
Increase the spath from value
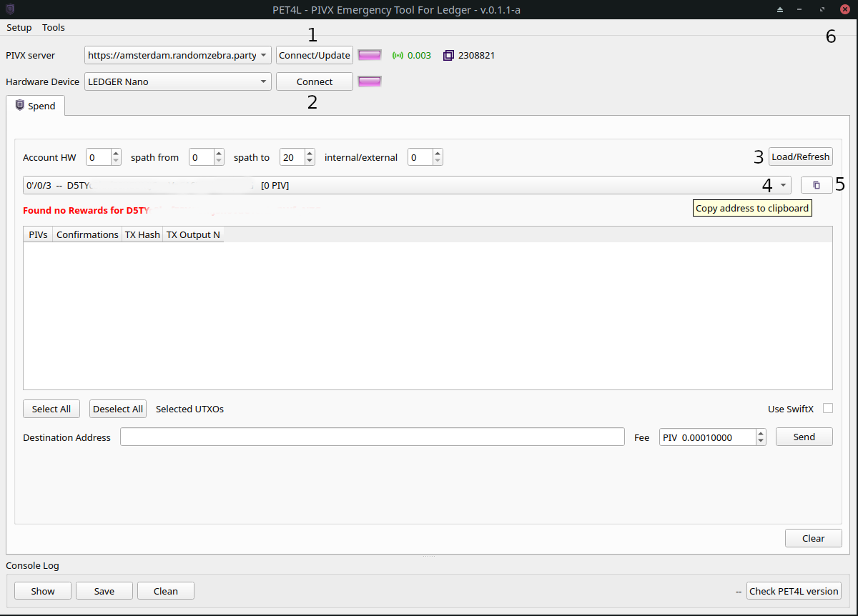(219, 153)
